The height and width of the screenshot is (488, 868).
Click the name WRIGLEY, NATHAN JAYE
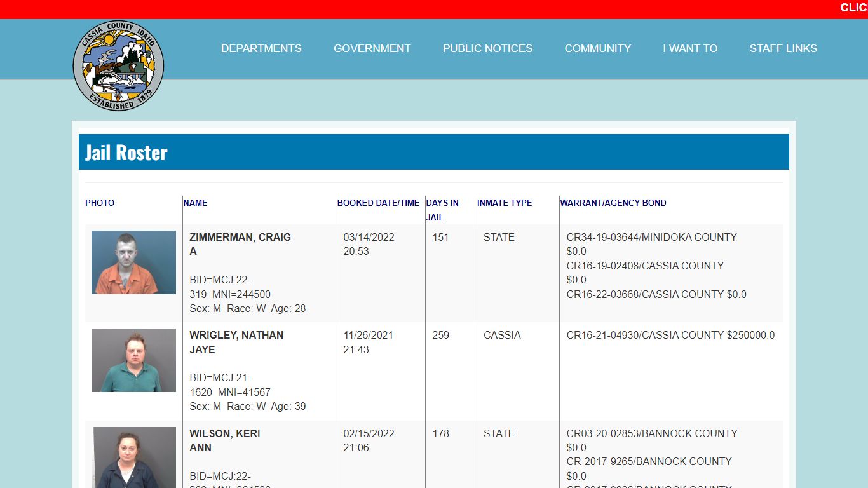point(236,342)
